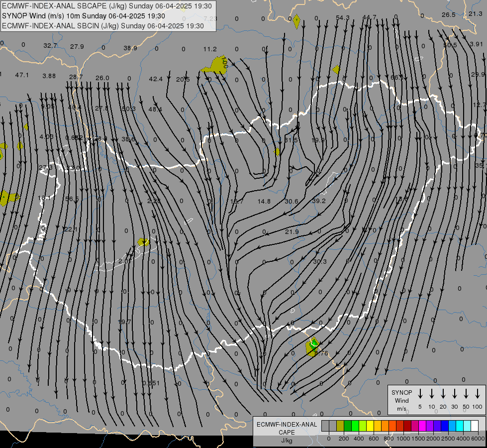Click the 19.7 value on the map
This screenshot has width=487, height=448.
click(x=124, y=322)
